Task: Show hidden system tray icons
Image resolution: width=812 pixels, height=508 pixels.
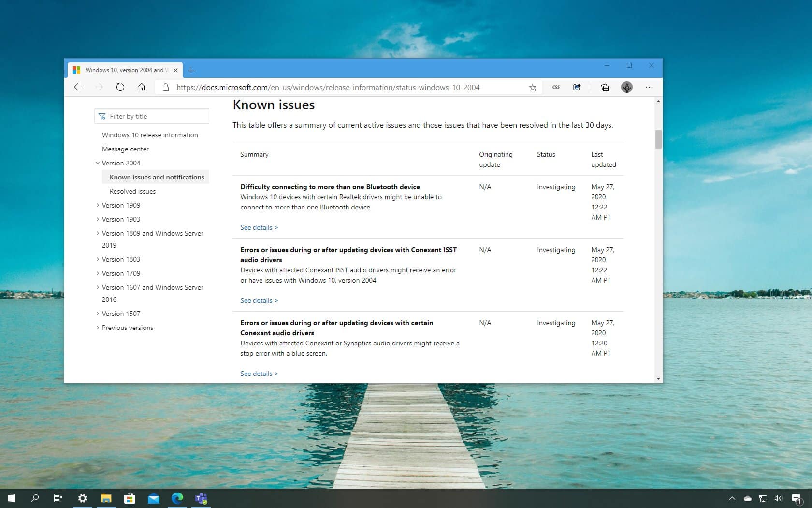Action: coord(732,498)
